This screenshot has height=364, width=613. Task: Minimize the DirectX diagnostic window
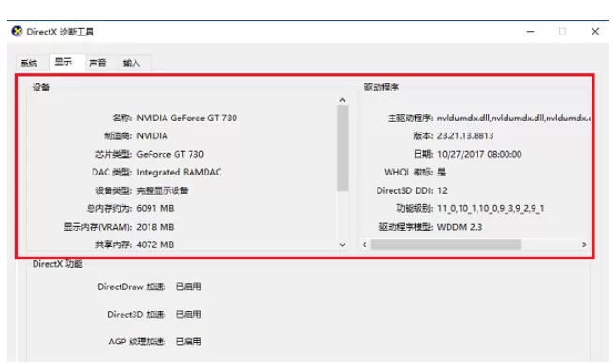(530, 31)
